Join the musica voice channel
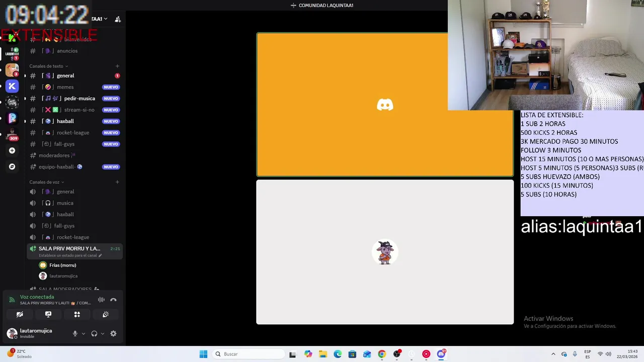 tap(74, 203)
